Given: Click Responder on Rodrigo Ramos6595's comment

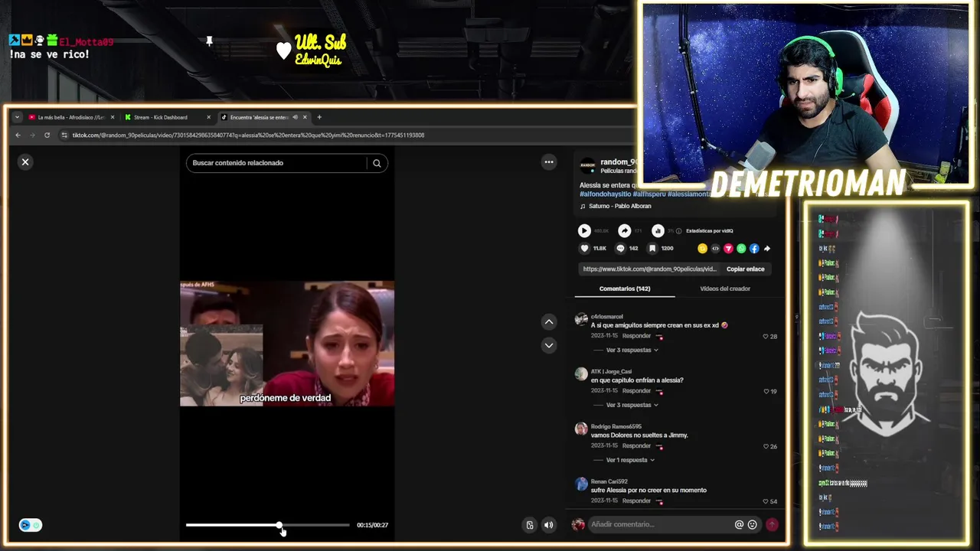Looking at the screenshot, I should point(636,446).
